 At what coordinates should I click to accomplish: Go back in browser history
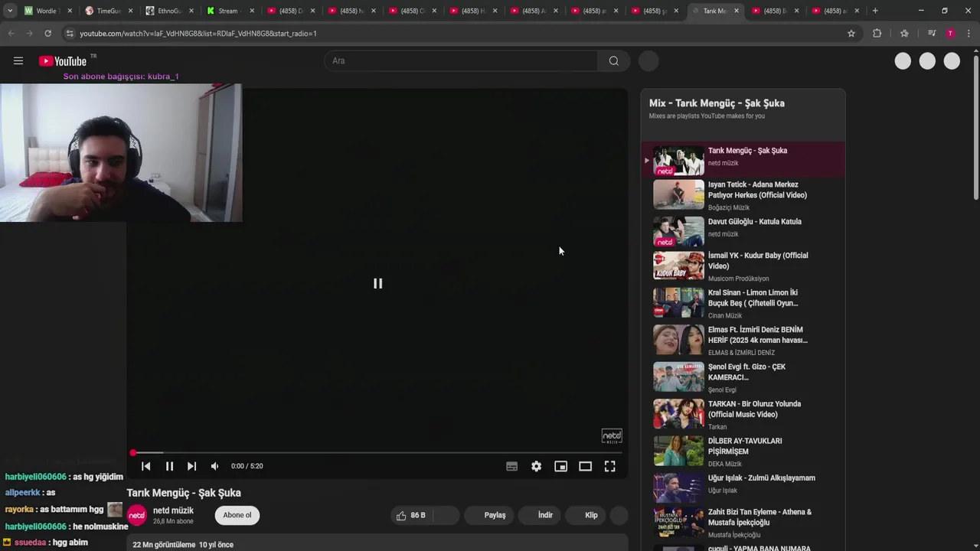click(11, 34)
